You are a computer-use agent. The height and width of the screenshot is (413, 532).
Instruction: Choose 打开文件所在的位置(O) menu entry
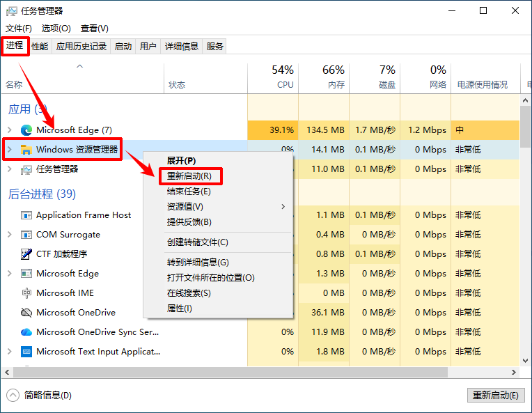tap(218, 278)
